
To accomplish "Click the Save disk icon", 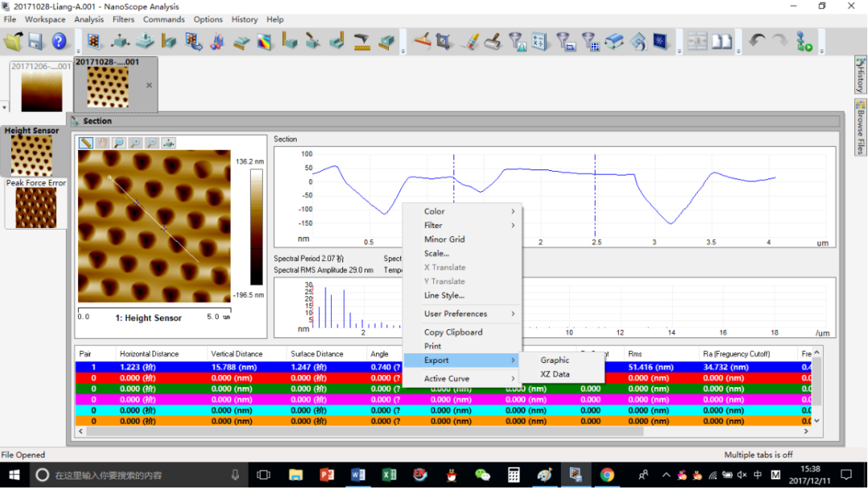I will click(35, 41).
